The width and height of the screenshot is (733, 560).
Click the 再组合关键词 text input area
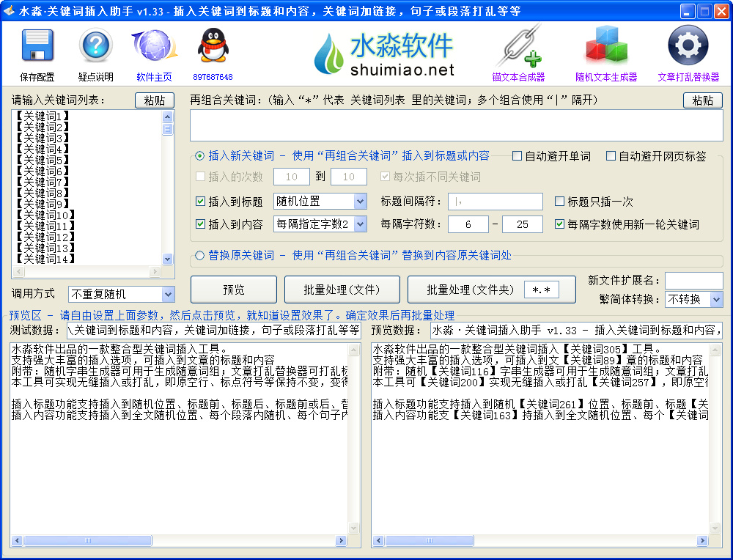(456, 125)
